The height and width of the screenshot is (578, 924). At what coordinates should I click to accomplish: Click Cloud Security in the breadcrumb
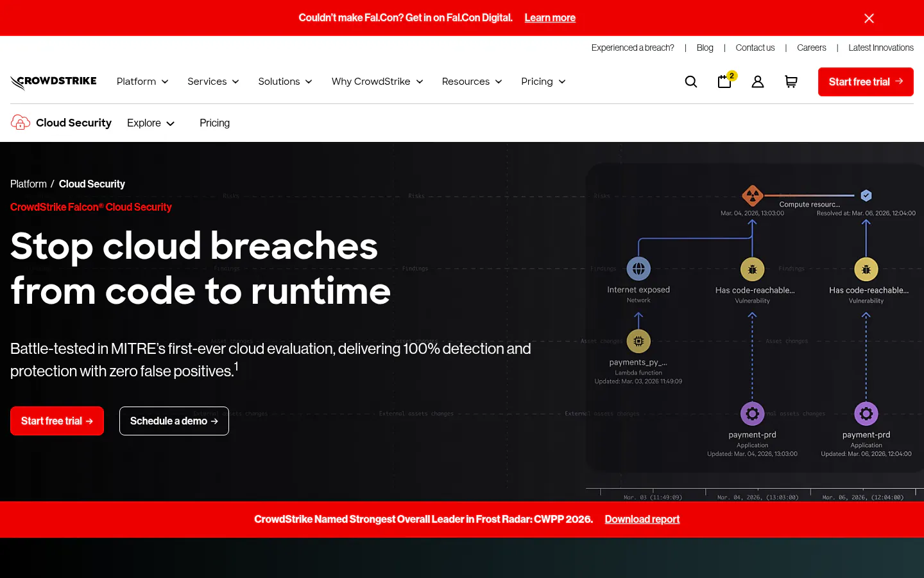(92, 184)
